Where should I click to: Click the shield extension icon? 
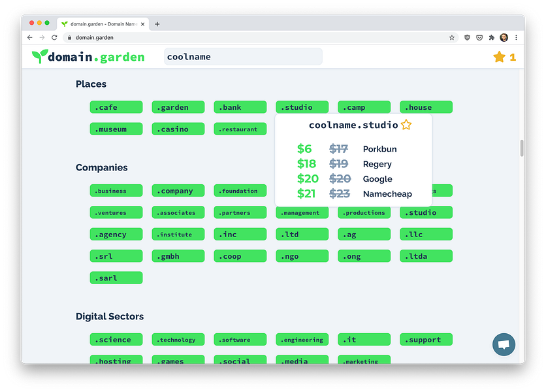467,38
